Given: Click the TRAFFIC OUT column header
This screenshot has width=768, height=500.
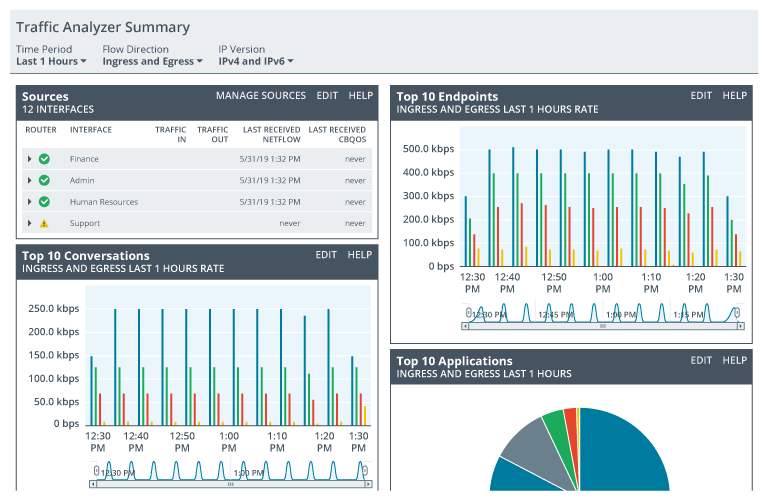Looking at the screenshot, I should (x=213, y=134).
